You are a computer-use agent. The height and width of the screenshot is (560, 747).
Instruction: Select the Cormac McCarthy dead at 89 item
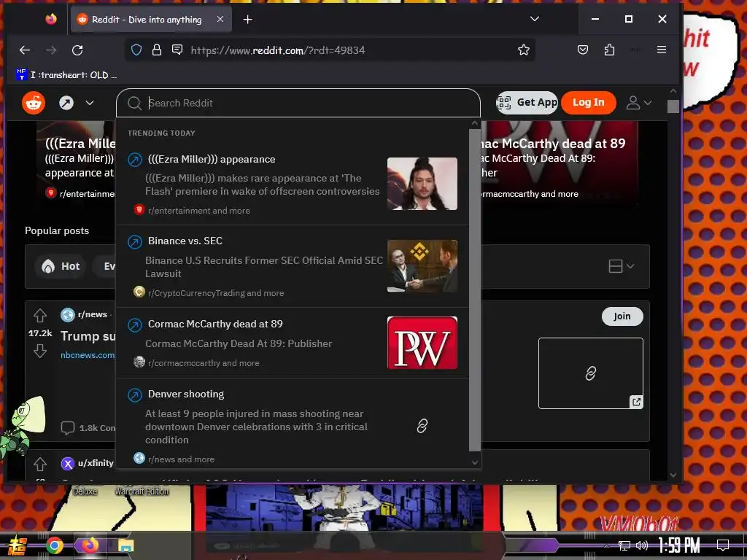(293, 343)
